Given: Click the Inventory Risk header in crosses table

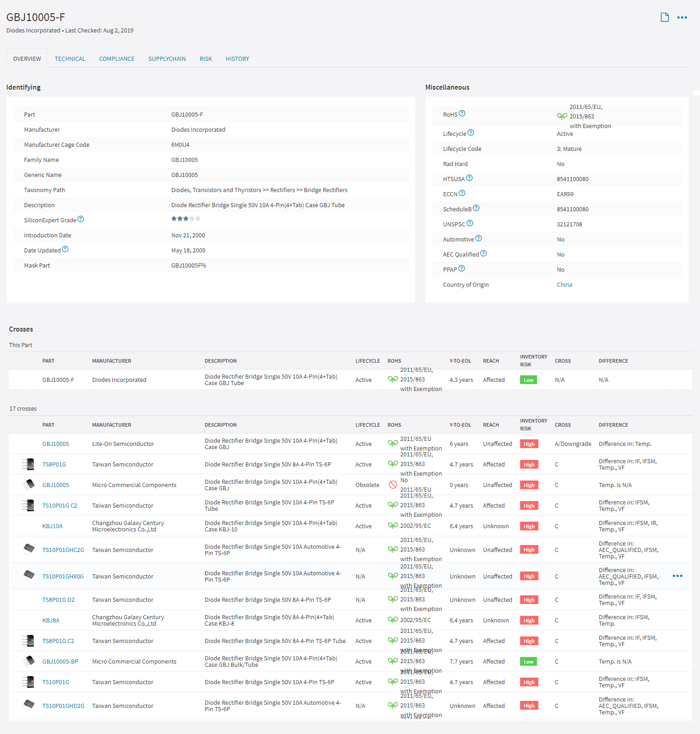Looking at the screenshot, I should tap(534, 425).
